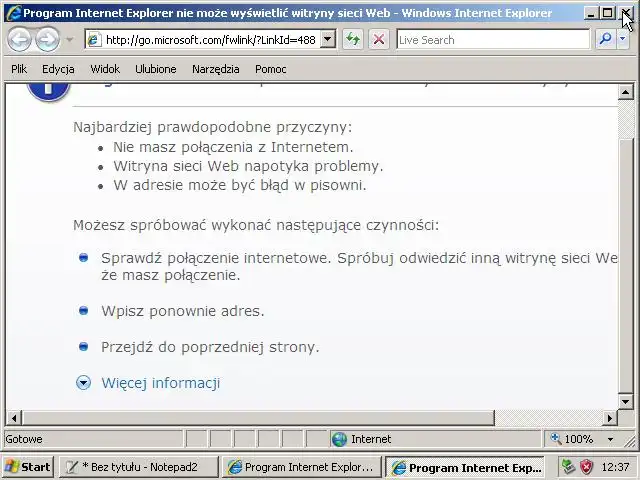The width and height of the screenshot is (640, 480).
Task: Open the Plik menu
Action: pyautogui.click(x=19, y=69)
